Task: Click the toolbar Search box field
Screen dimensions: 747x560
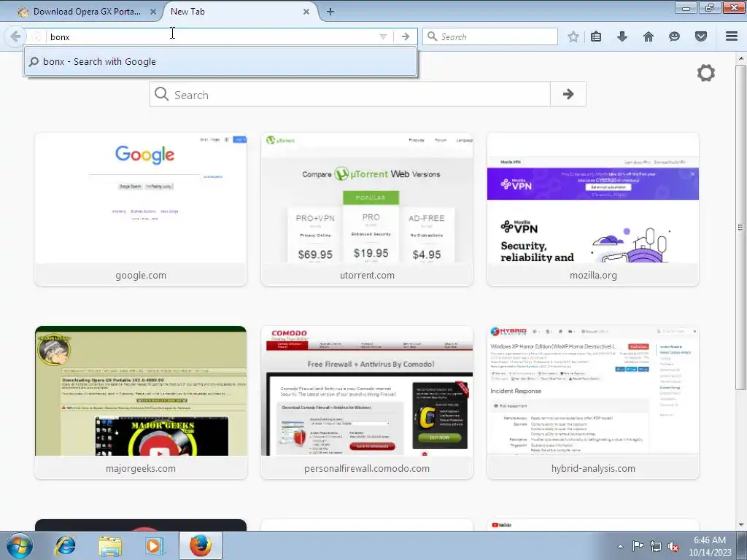Action: pyautogui.click(x=489, y=36)
